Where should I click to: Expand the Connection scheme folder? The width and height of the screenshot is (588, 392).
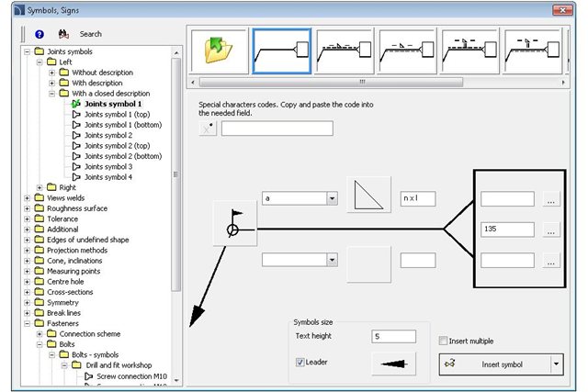tap(40, 334)
